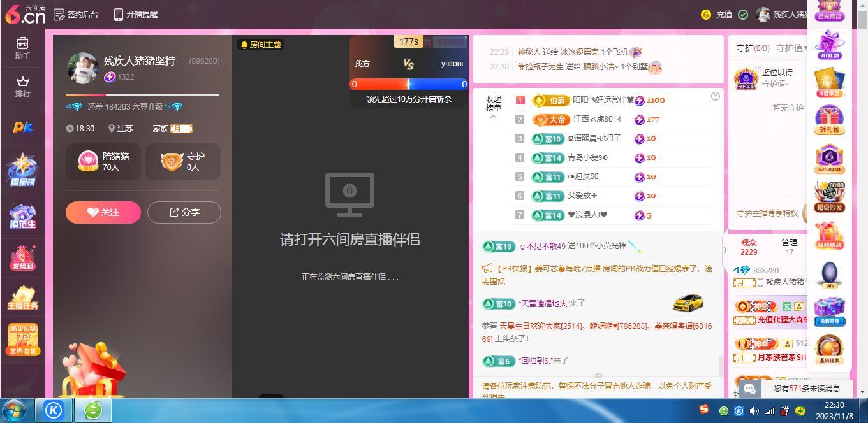Viewport: 868px width, 423px height.
Task: Click the help question mark on ranking list
Action: point(715,96)
